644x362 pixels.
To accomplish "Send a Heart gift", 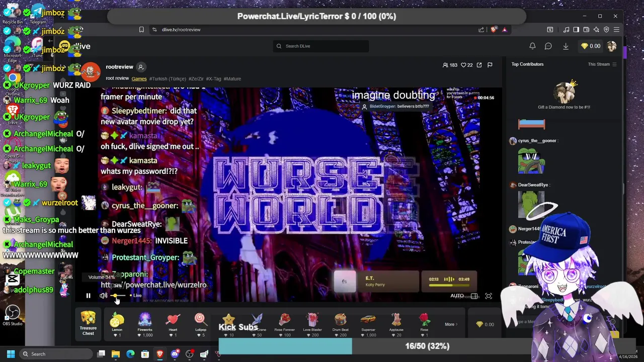I will [x=173, y=325].
